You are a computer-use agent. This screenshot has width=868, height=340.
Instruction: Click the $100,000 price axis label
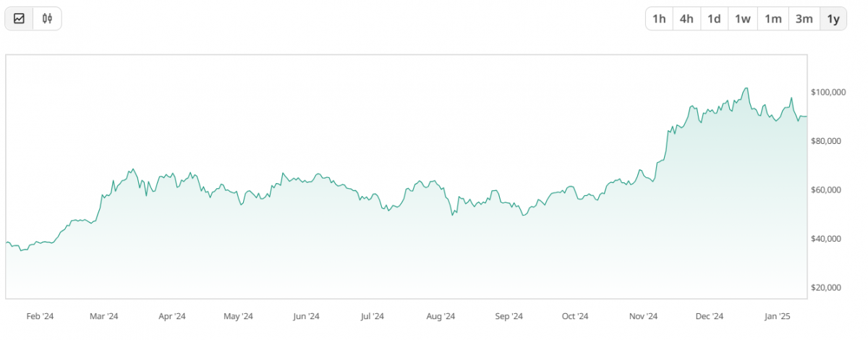(x=829, y=93)
